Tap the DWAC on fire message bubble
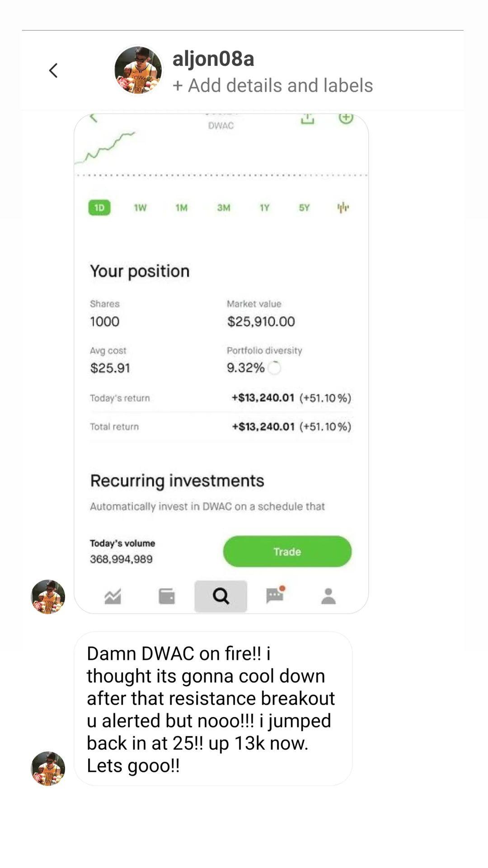 [x=213, y=708]
